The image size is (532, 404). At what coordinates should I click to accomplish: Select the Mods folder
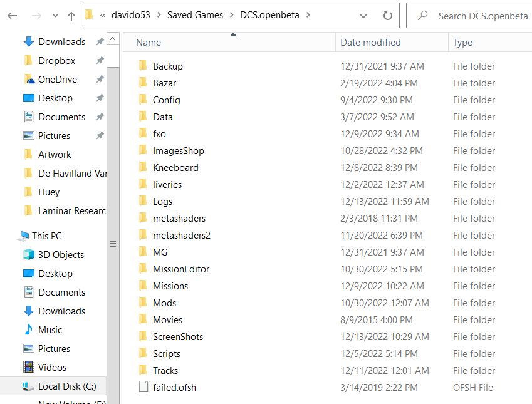coord(165,303)
